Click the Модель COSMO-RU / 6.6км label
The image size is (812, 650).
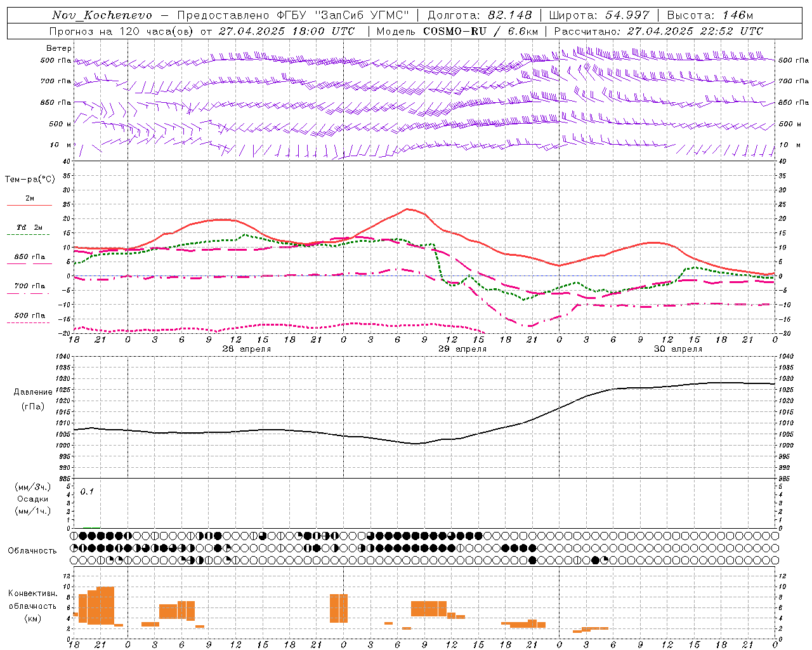[457, 31]
